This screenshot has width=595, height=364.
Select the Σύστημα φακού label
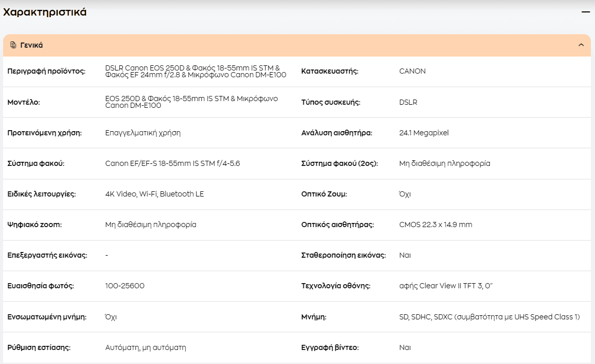(x=36, y=163)
